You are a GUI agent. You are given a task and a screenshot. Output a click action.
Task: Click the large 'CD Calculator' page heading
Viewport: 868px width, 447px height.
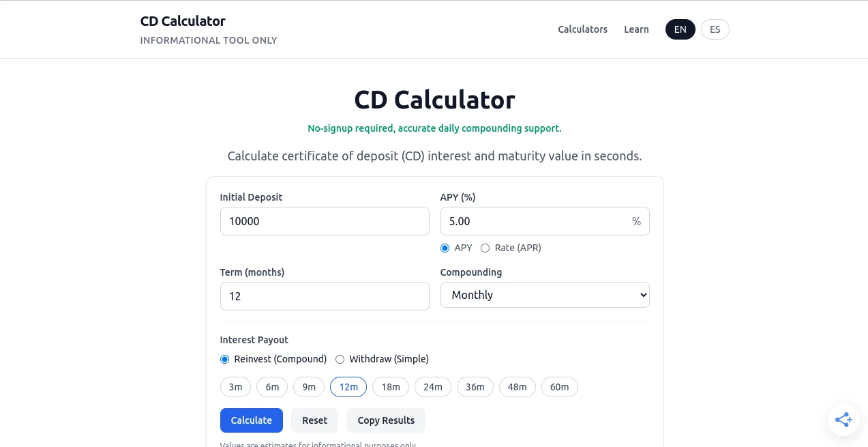click(434, 100)
